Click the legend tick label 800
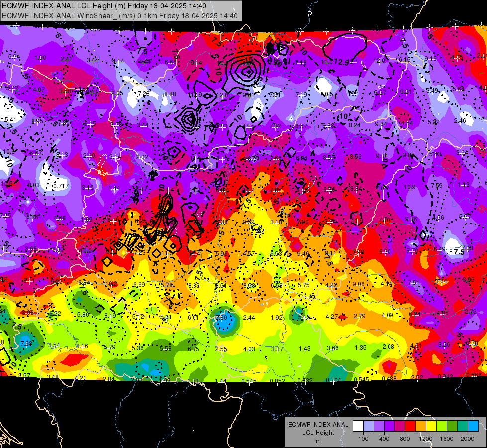 point(405,439)
